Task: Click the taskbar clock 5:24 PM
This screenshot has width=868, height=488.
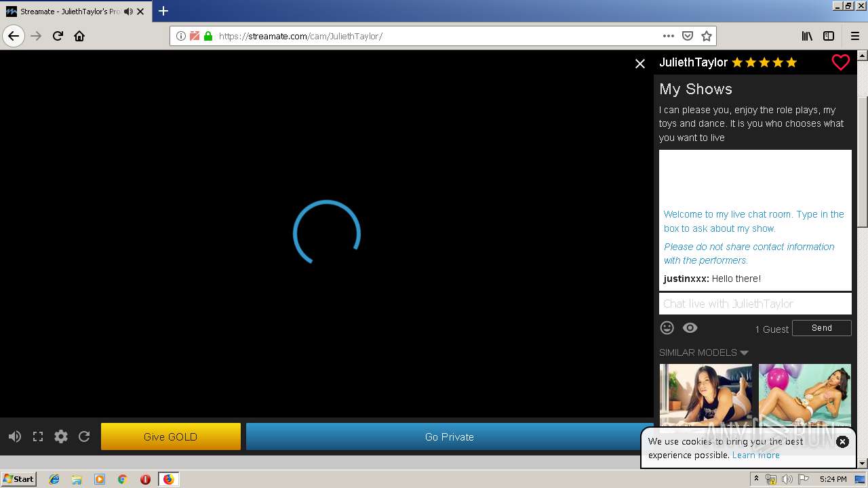Action: (833, 479)
